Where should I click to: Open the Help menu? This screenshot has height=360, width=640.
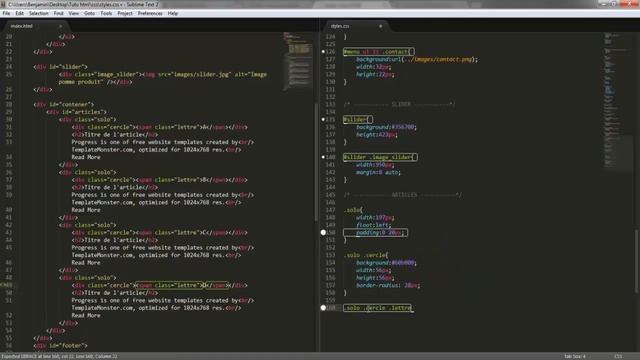pyautogui.click(x=173, y=13)
